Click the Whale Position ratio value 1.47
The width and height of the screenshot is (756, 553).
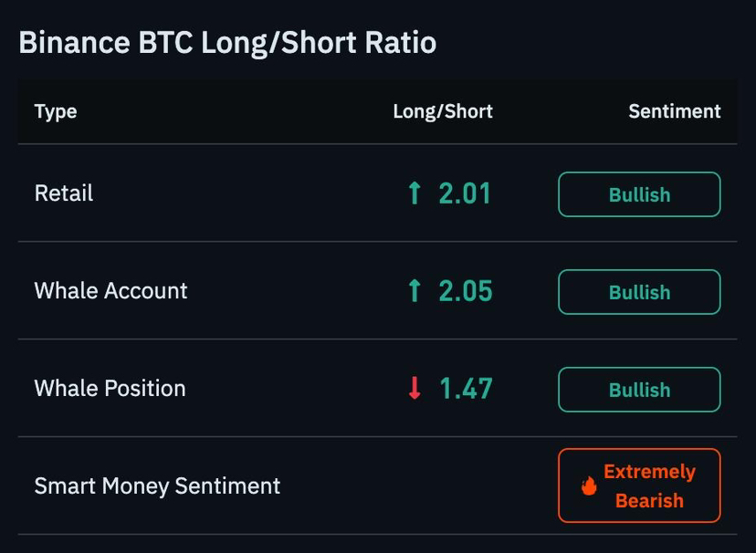coord(467,388)
